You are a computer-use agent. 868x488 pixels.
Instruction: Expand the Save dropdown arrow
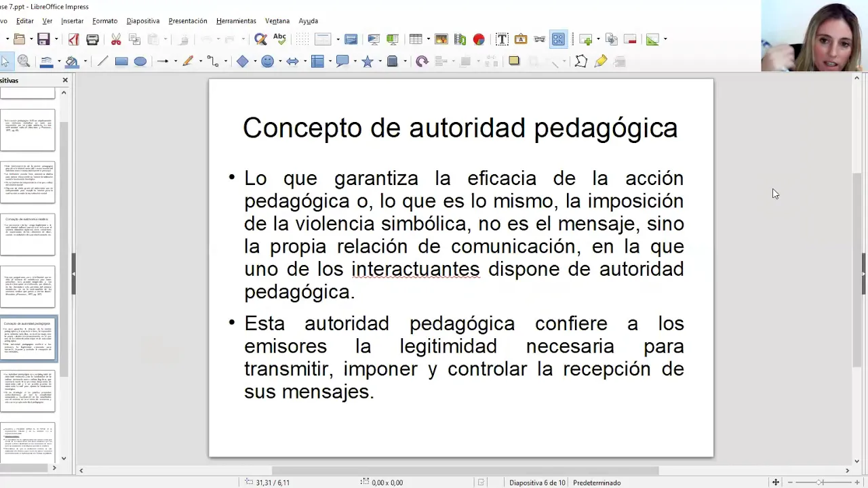point(56,39)
